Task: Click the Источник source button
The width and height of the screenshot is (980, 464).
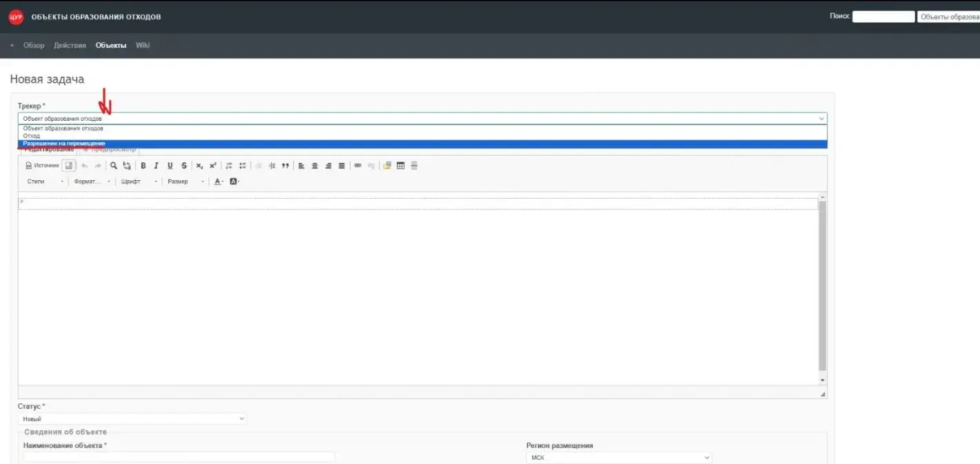Action: [x=42, y=166]
